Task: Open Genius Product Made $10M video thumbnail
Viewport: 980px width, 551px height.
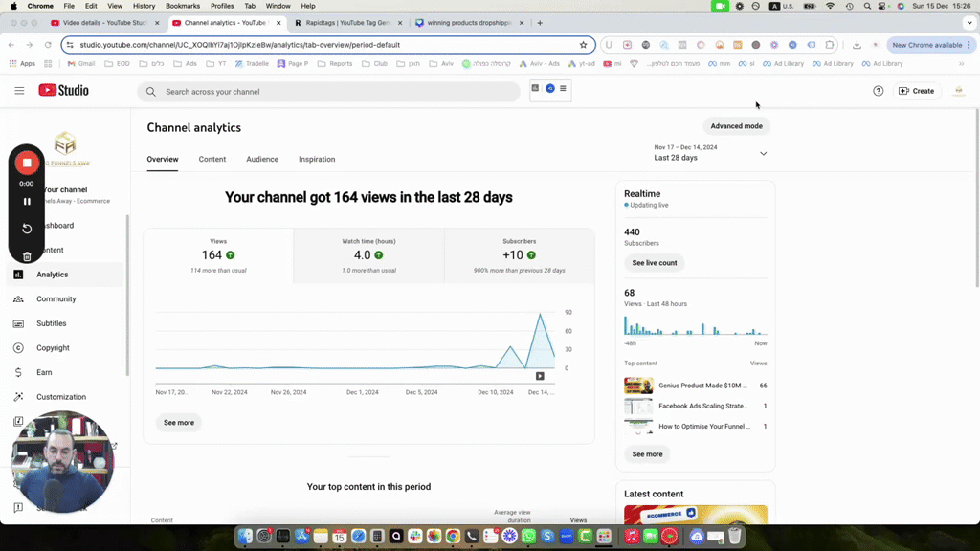Action: [x=638, y=386]
